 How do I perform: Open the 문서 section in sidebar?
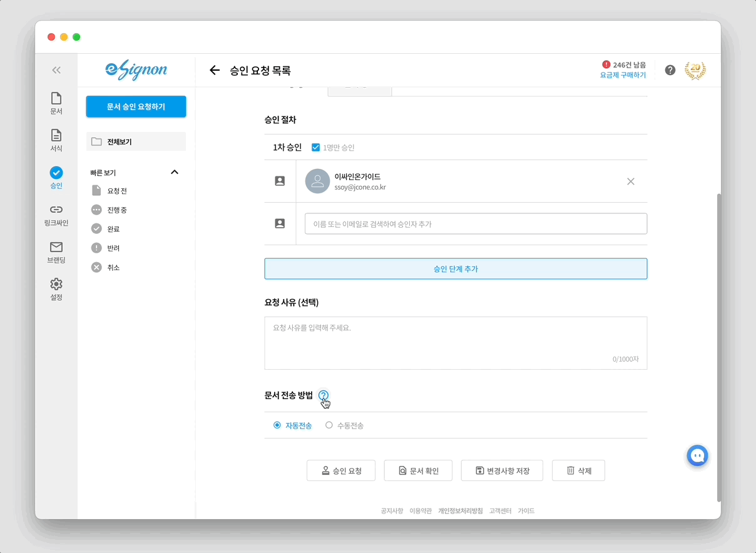[56, 103]
